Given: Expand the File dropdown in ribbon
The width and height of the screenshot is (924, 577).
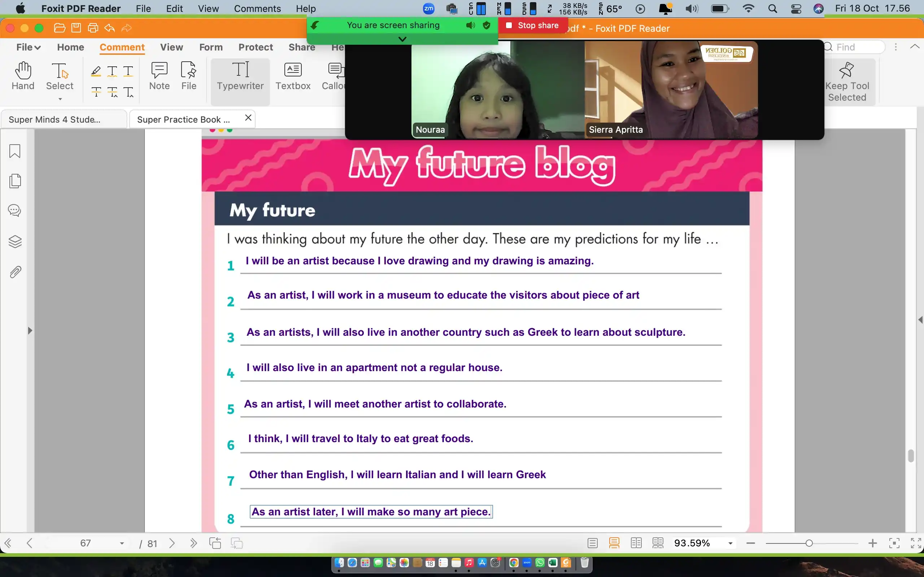Looking at the screenshot, I should (x=28, y=47).
